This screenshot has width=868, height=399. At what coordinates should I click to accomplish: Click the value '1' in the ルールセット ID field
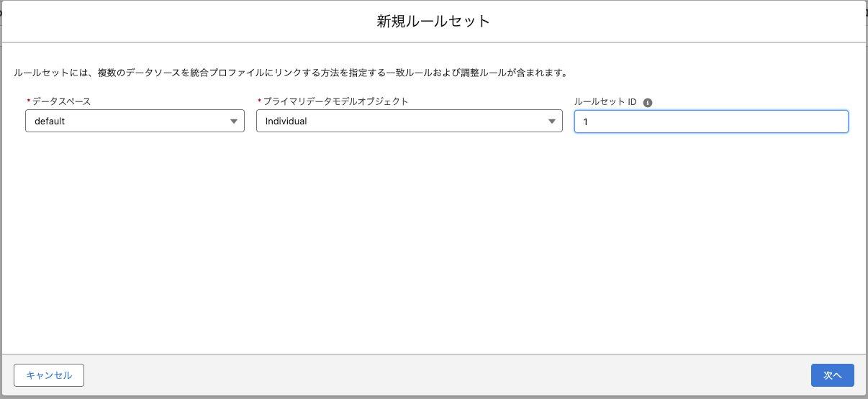pos(586,122)
